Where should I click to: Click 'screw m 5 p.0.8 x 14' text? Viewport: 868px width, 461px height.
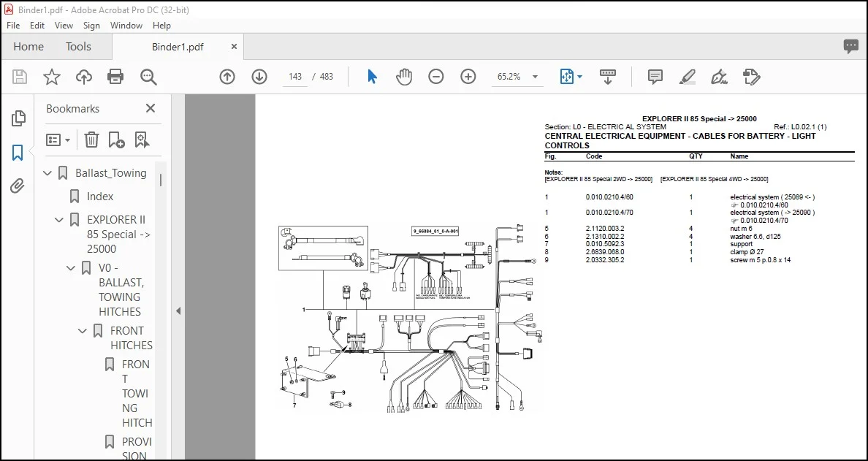pyautogui.click(x=761, y=259)
